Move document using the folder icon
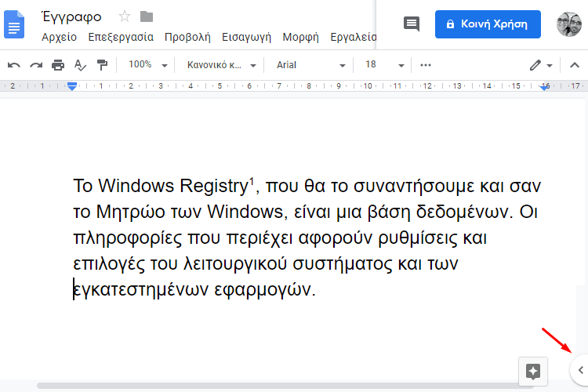 click(x=147, y=16)
